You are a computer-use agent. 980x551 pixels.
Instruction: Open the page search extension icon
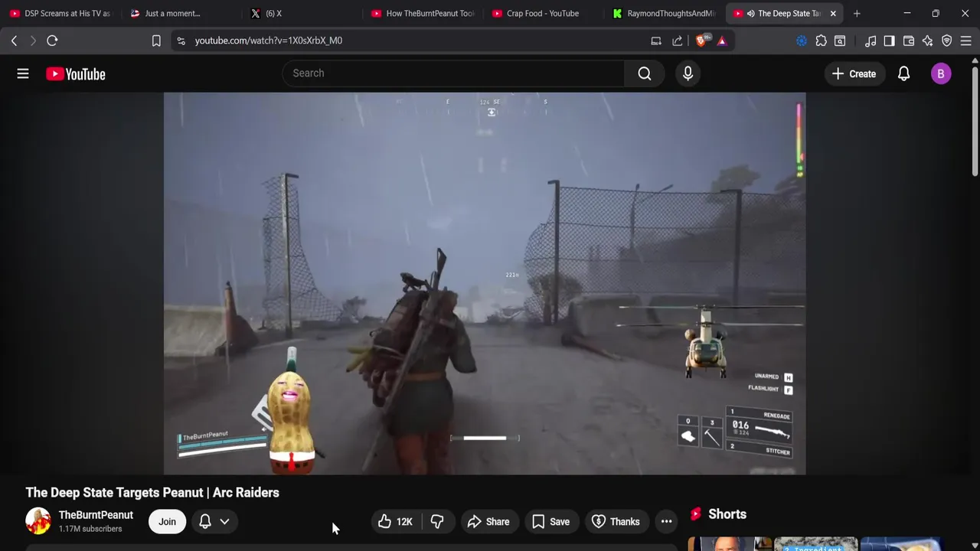coord(840,41)
